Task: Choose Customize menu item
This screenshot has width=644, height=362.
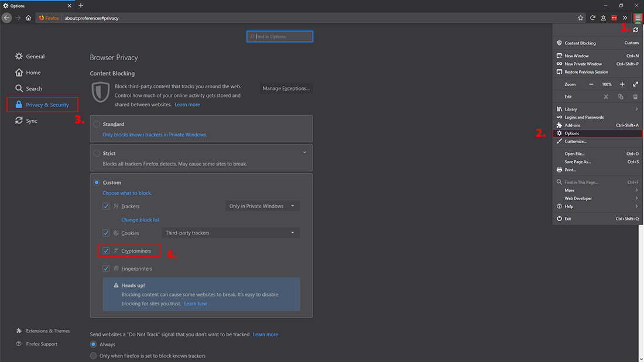Action: pos(597,141)
